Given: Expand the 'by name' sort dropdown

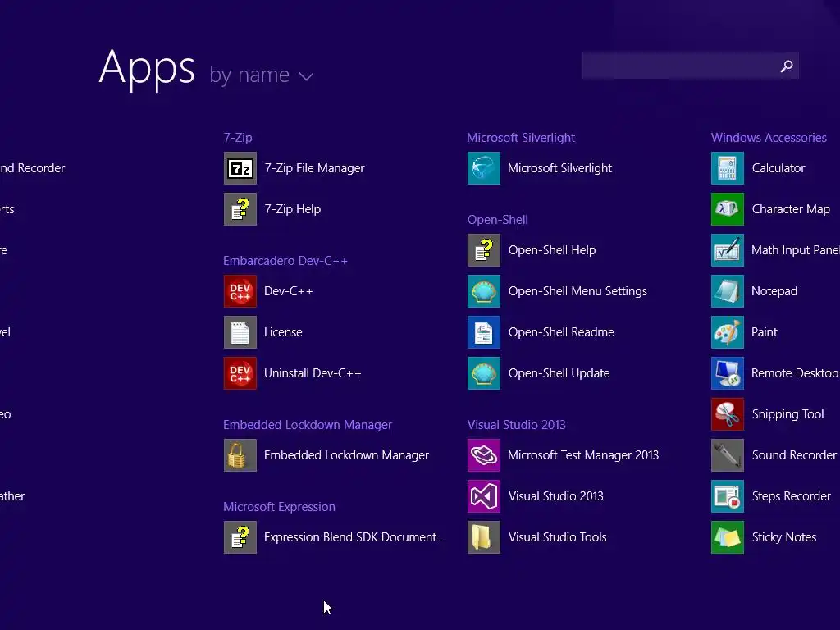Looking at the screenshot, I should [262, 75].
